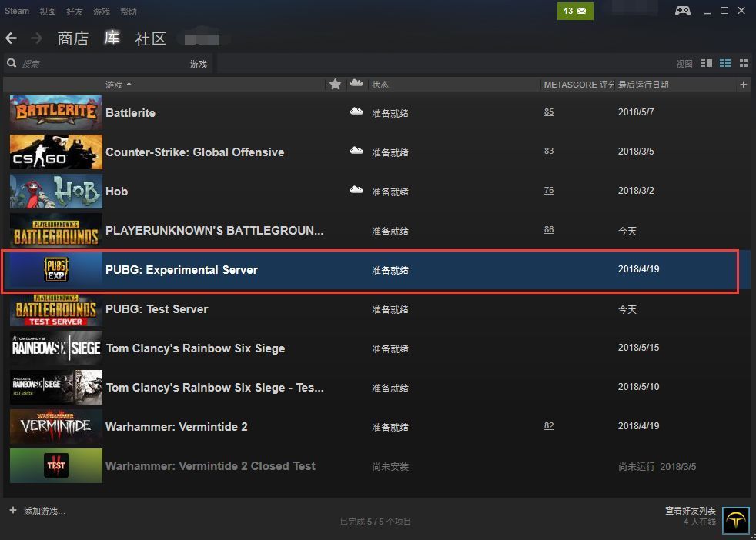756x540 pixels.
Task: Open the 游戏 menu in menu bar
Action: point(102,12)
